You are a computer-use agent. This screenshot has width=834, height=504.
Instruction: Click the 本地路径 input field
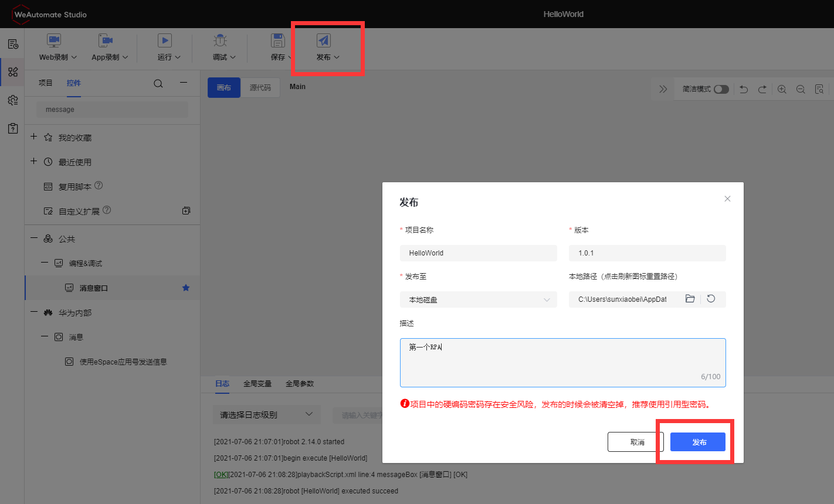tap(623, 299)
